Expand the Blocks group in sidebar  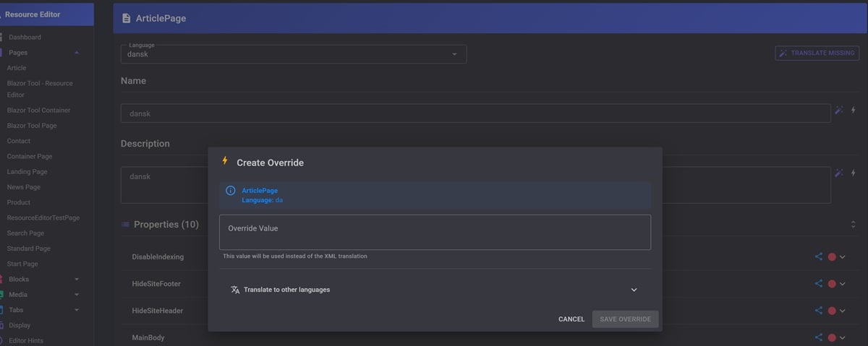coord(77,280)
